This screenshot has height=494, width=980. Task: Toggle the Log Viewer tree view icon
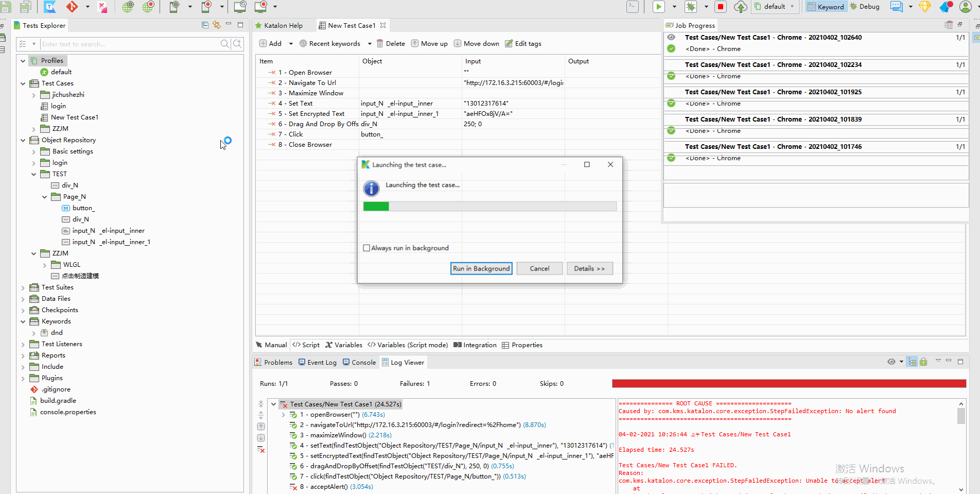(x=913, y=362)
